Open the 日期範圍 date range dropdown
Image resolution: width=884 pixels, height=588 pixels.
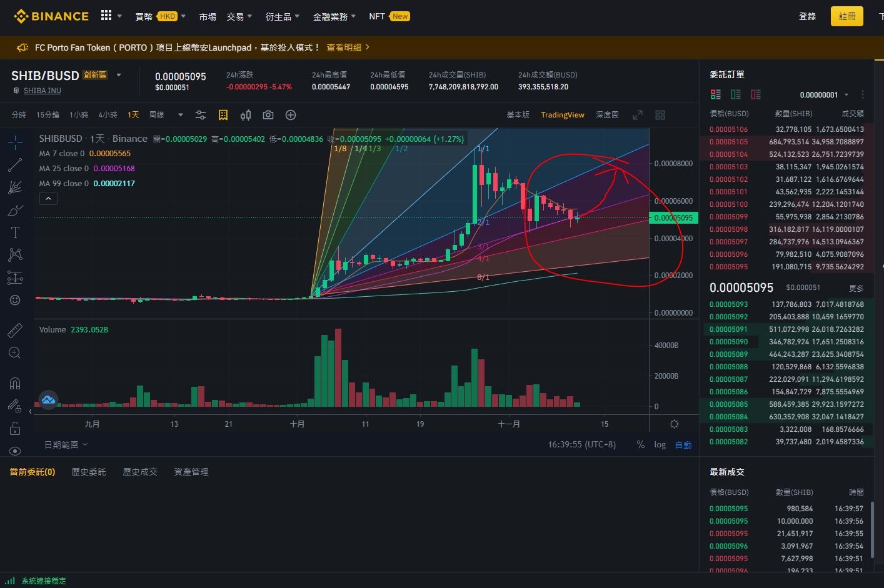66,445
